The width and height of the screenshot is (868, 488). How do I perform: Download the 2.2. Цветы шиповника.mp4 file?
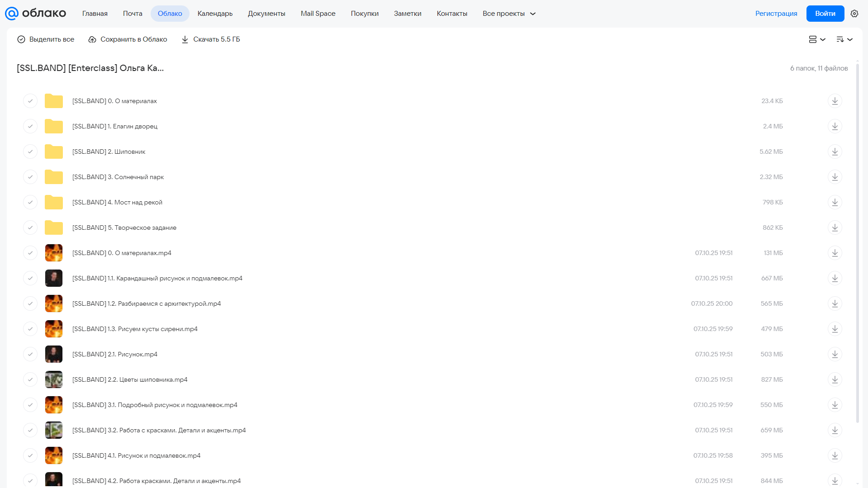click(x=835, y=379)
